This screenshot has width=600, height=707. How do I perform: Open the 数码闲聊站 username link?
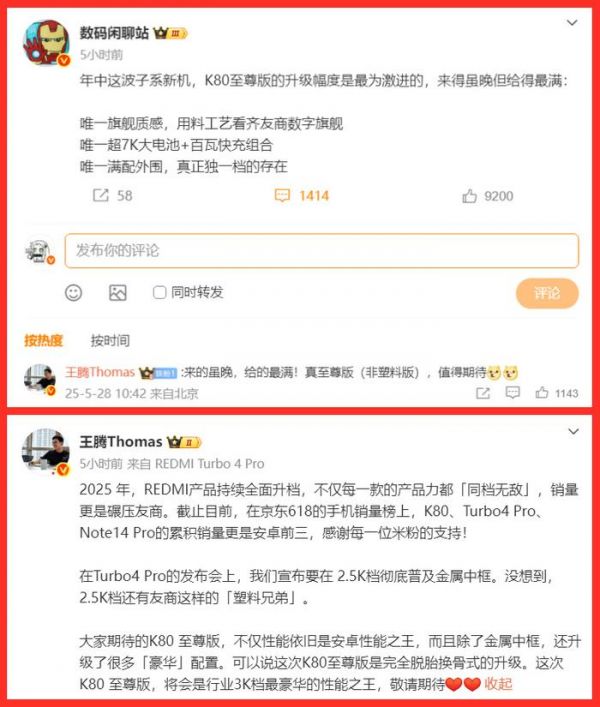[x=114, y=33]
